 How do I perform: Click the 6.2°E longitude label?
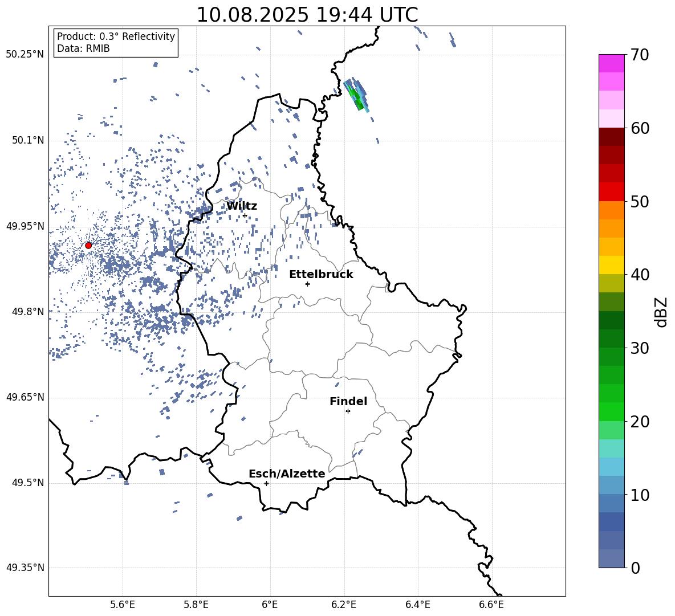point(344,605)
